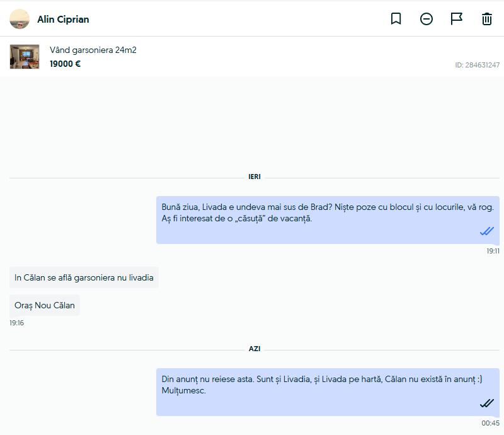
Task: Delete conversation with the trash icon
Action: (486, 19)
